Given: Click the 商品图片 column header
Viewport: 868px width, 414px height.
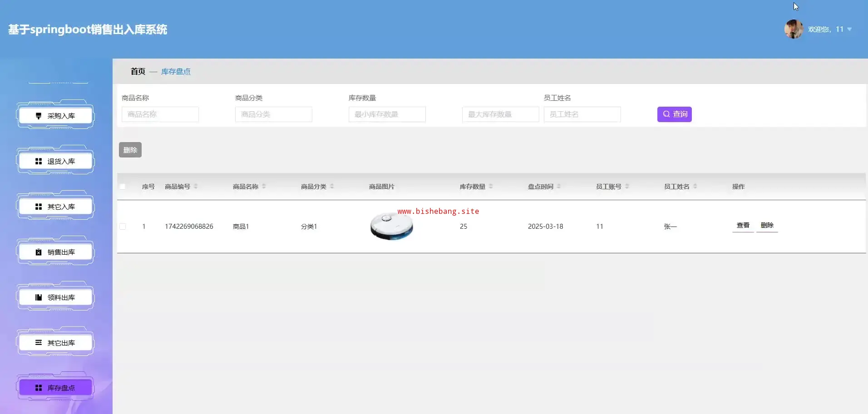Looking at the screenshot, I should [381, 187].
